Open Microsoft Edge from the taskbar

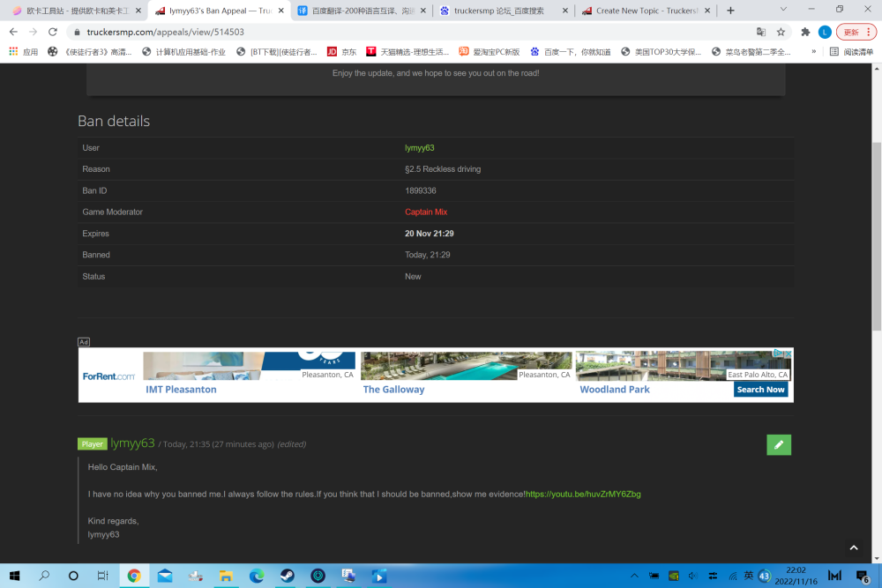click(256, 576)
